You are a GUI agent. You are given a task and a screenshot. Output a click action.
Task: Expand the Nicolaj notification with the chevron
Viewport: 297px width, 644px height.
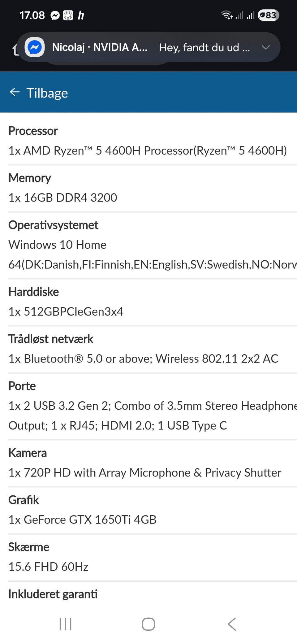pos(265,47)
